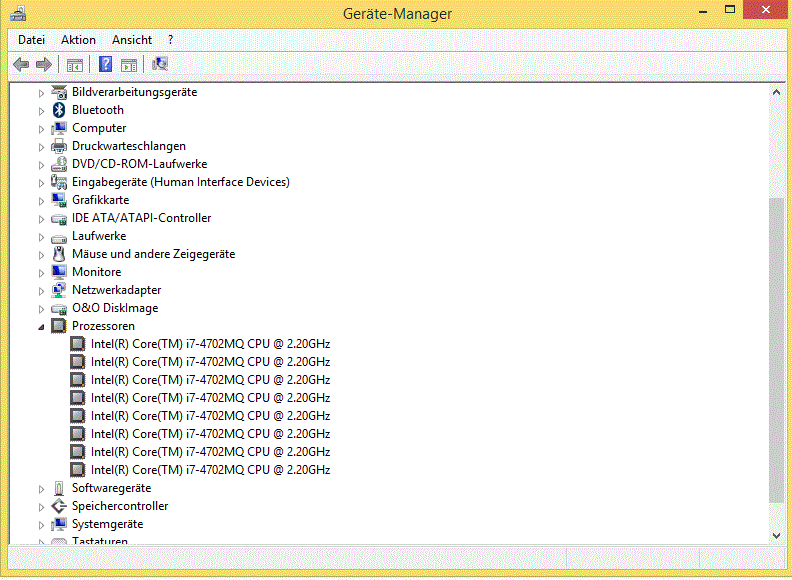The image size is (792, 580).
Task: Select the Druckwarteschlangen label
Action: [129, 146]
